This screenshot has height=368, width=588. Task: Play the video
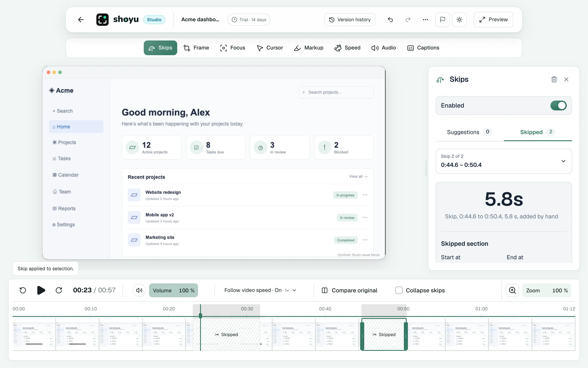pos(41,290)
